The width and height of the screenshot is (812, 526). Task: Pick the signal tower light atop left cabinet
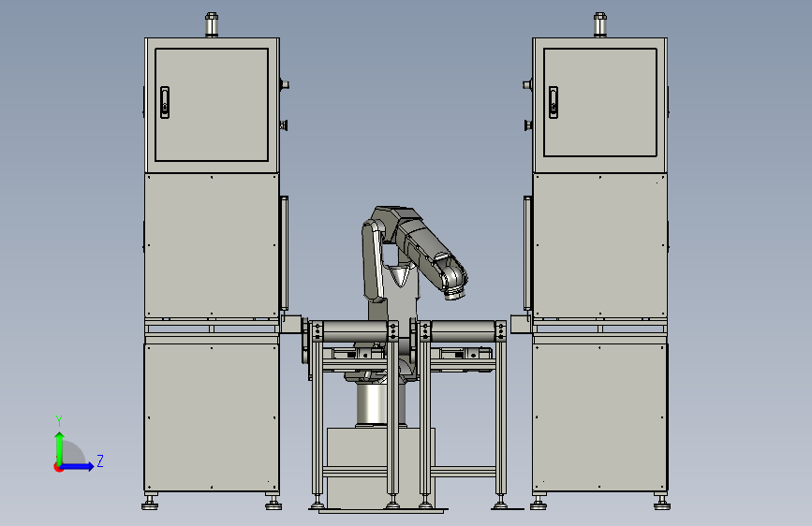(212, 24)
